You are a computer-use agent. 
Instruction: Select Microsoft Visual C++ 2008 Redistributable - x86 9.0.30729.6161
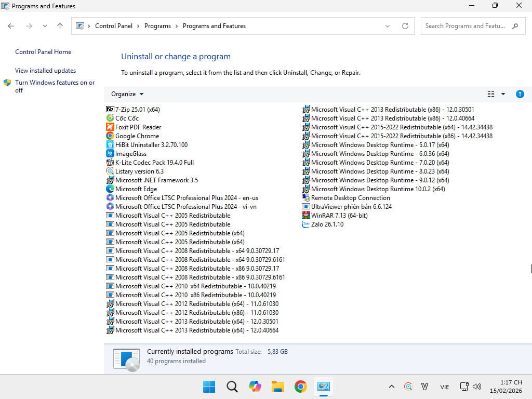[x=195, y=277]
